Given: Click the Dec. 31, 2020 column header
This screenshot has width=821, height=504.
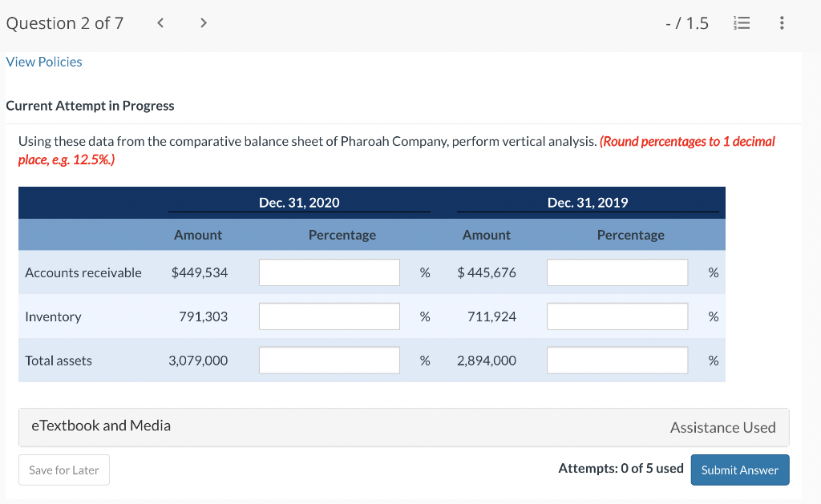Looking at the screenshot, I should click(x=299, y=203).
